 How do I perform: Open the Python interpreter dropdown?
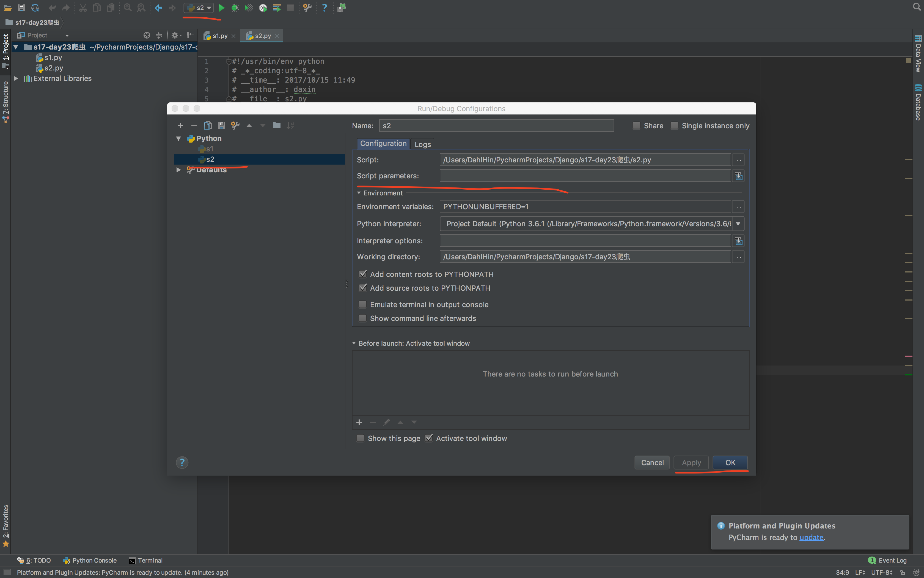(x=738, y=224)
